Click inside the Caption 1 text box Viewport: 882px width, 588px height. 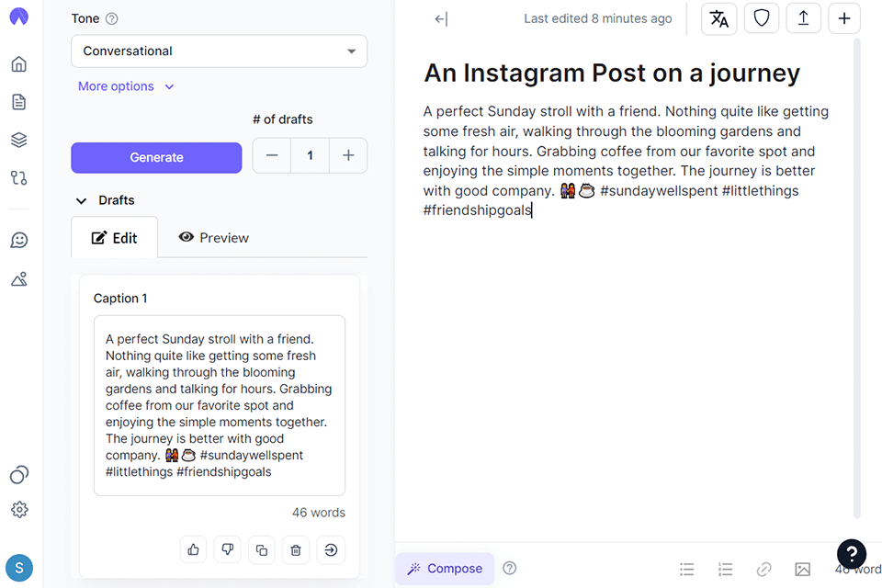tap(219, 405)
